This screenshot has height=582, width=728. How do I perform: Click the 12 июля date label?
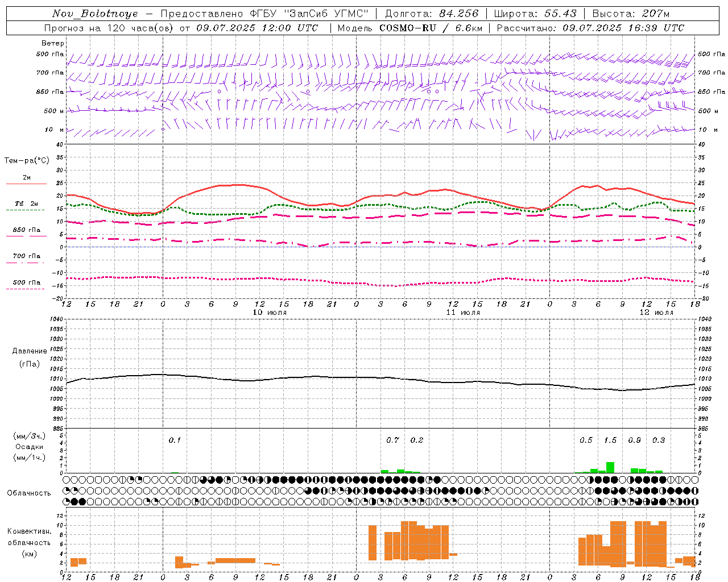click(x=656, y=313)
